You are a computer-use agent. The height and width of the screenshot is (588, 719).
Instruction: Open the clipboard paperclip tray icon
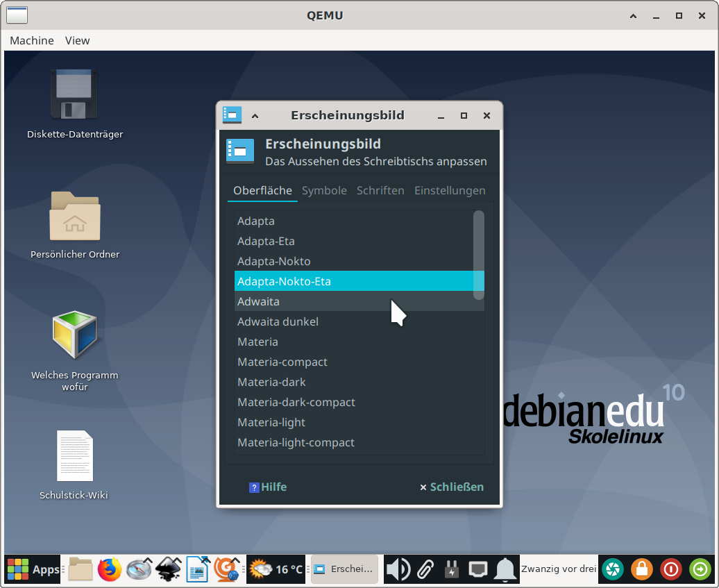point(425,569)
